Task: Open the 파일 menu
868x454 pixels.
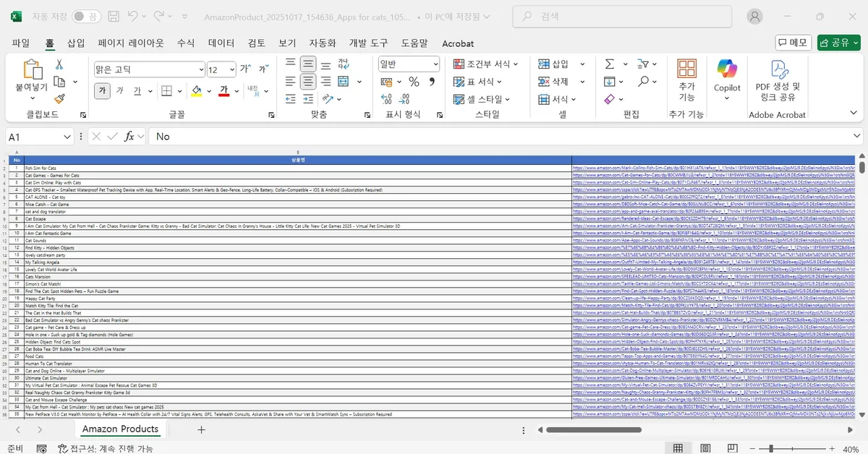Action: coord(21,43)
